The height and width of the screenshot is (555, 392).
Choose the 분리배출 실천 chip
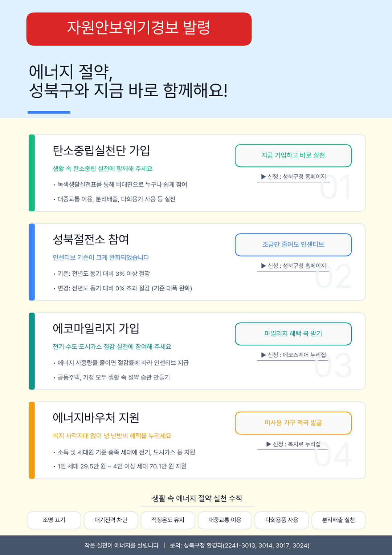(x=339, y=520)
